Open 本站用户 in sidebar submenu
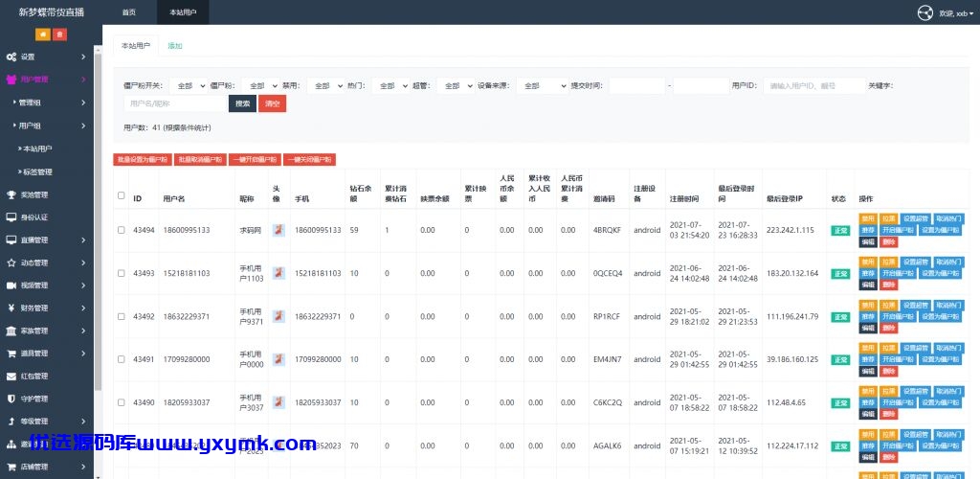This screenshot has height=479, width=980. 37,148
